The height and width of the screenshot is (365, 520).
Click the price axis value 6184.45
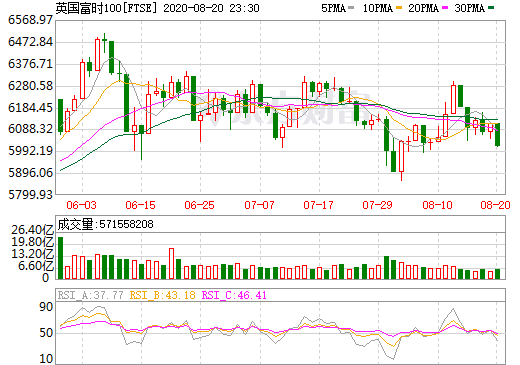(x=30, y=108)
